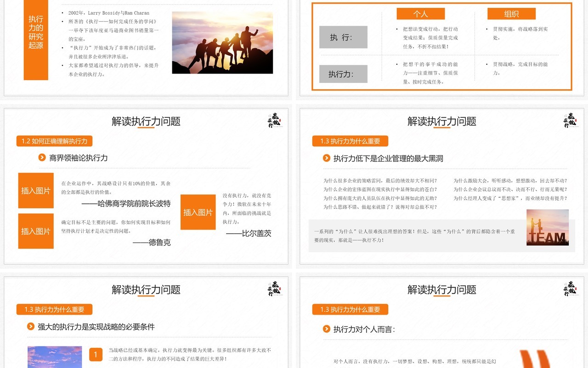Click the orange box numbered 1
Screen dimensions: 588x368
click(96, 354)
